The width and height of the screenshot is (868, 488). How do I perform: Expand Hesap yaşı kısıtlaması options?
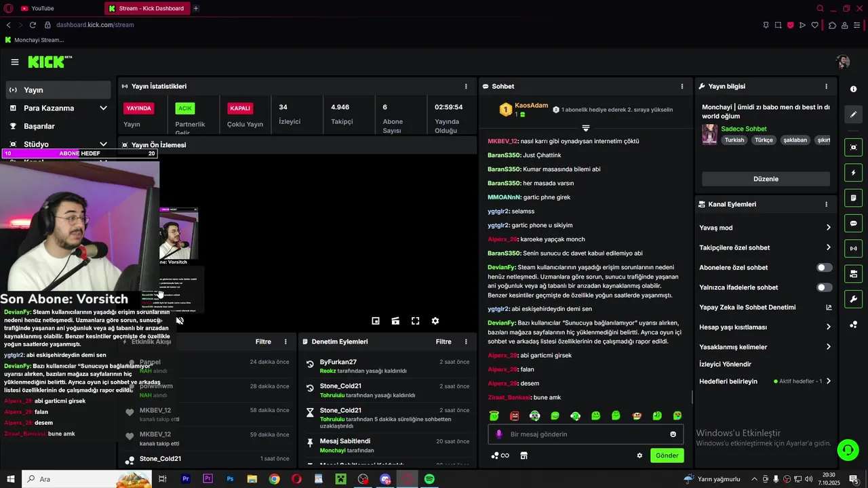coord(828,327)
